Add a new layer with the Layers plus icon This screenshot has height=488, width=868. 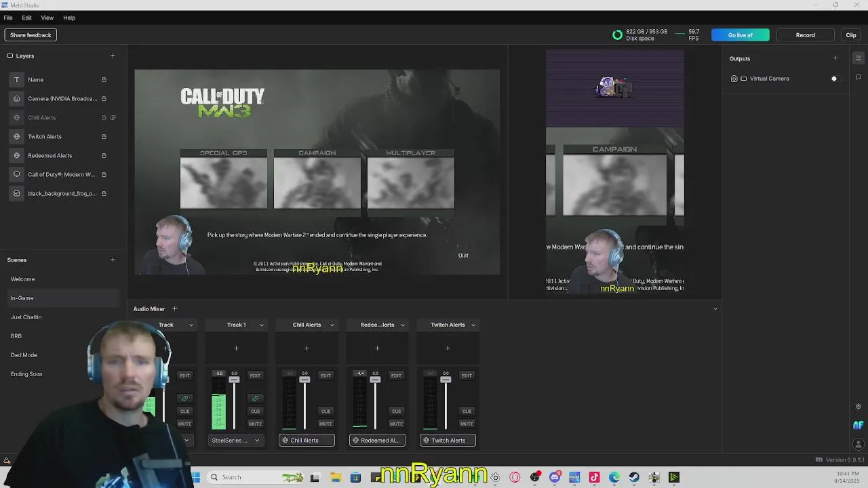(x=113, y=56)
